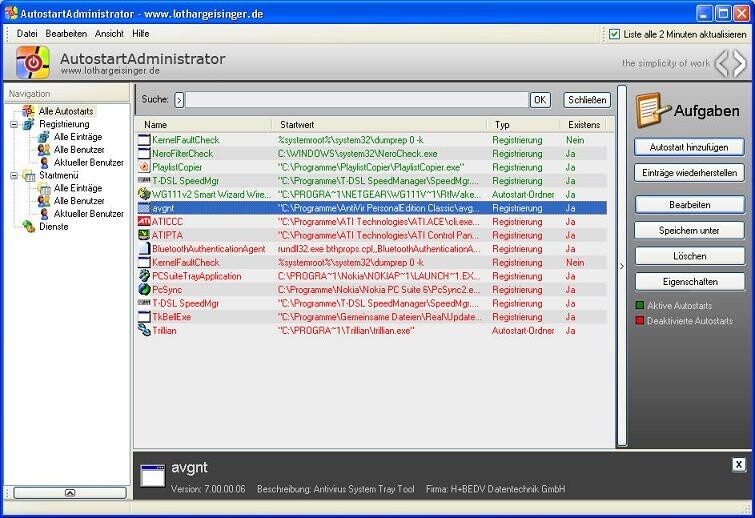
Task: Click Autostart-Ordner type in Trillian row
Action: point(523,331)
